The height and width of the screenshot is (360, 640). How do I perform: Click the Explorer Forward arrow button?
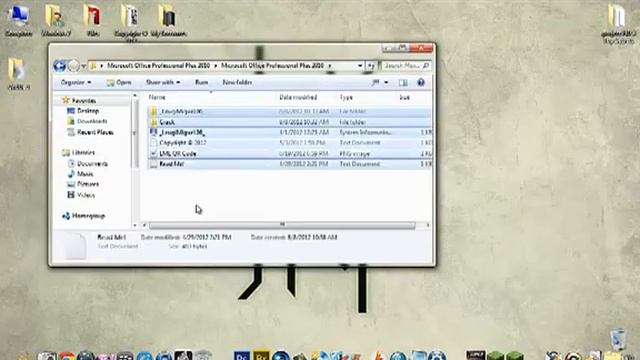point(73,66)
